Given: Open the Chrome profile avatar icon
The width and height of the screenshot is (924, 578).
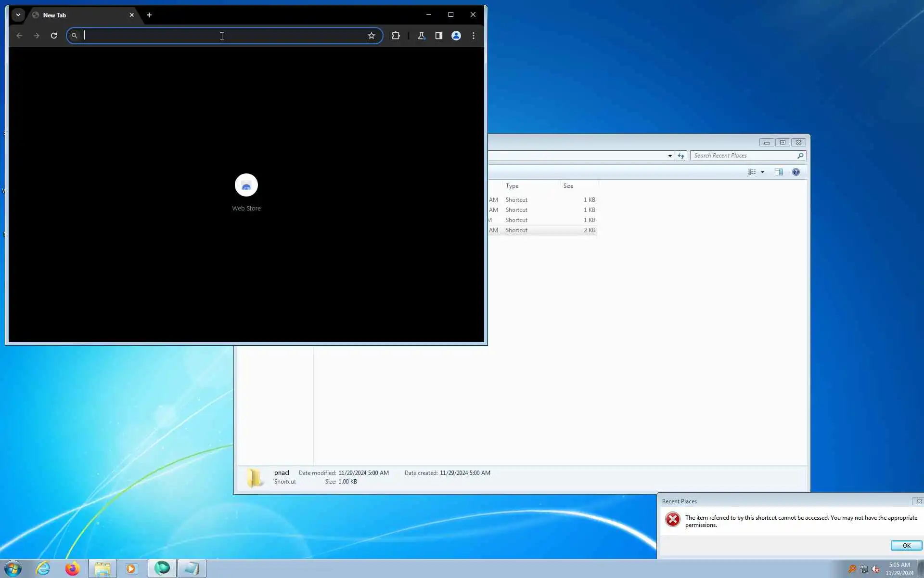Looking at the screenshot, I should [x=456, y=36].
